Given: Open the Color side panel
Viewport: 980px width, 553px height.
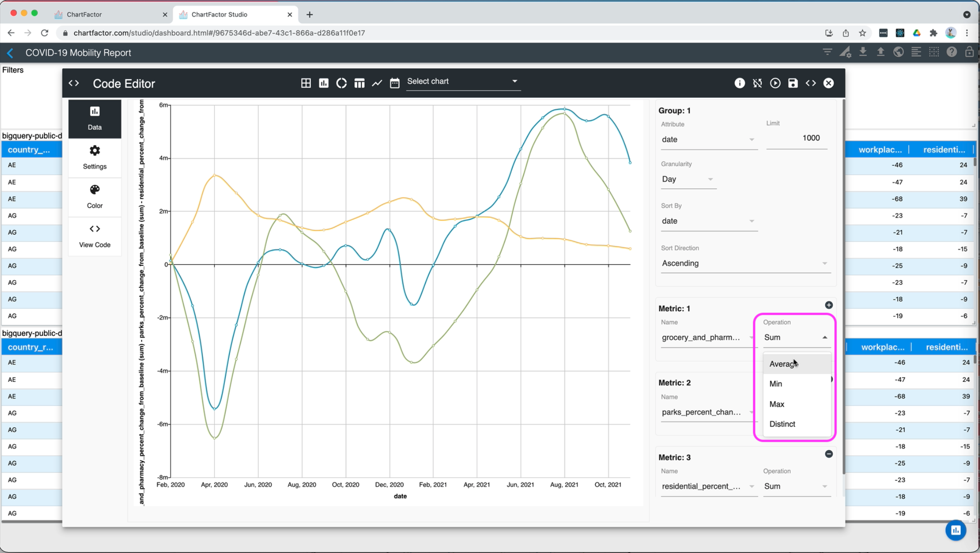Looking at the screenshot, I should tap(94, 196).
